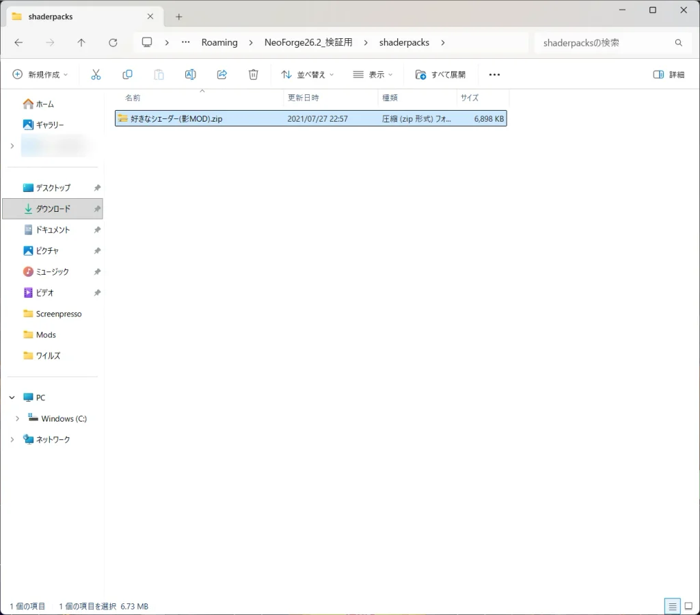Screen dimensions: 700x615
Task: Close the shaderpacks tab
Action: coord(150,16)
